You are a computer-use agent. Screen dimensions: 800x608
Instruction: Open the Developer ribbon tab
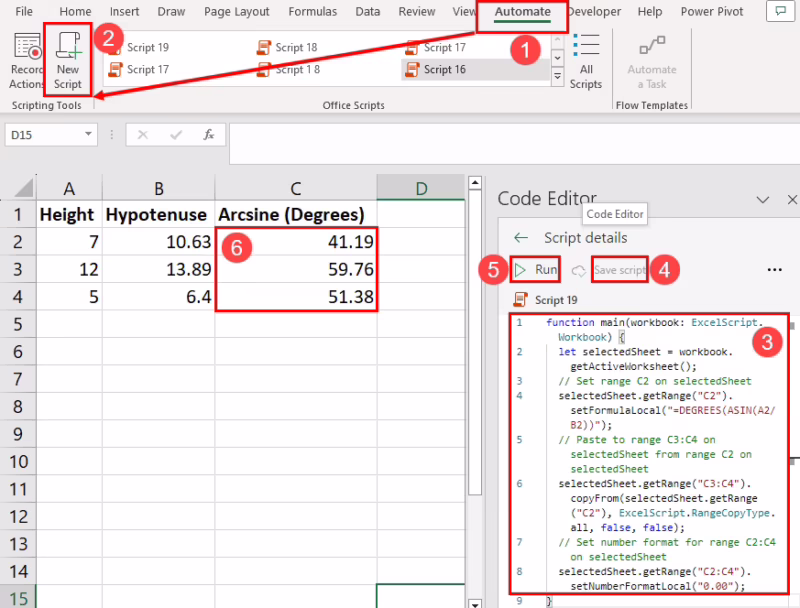[x=595, y=12]
